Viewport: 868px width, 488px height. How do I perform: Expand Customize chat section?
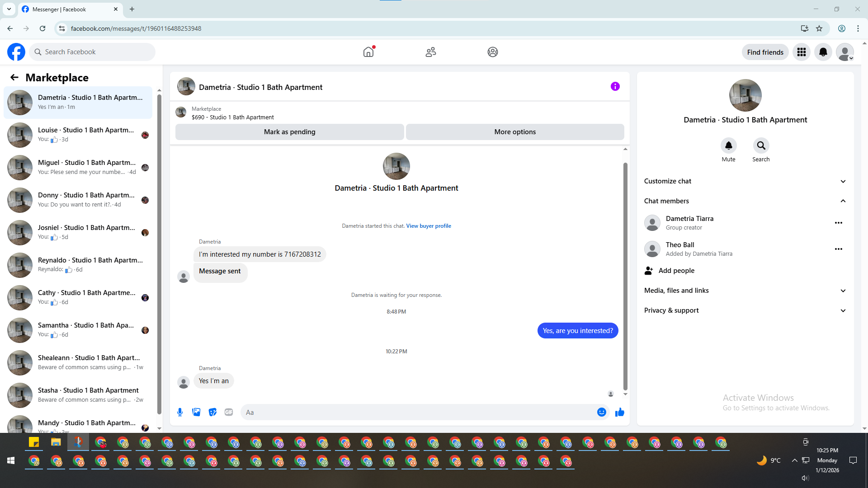tap(843, 181)
